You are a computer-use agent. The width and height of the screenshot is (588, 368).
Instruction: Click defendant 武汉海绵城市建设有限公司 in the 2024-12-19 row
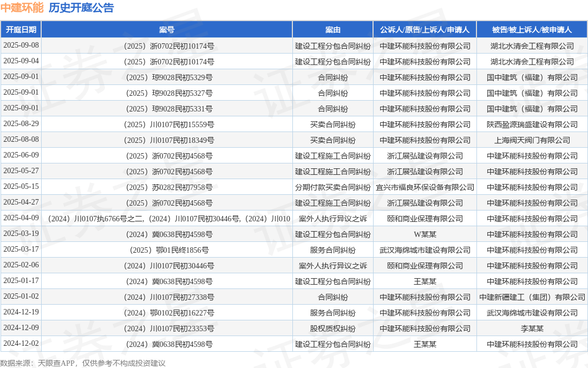tap(532, 313)
